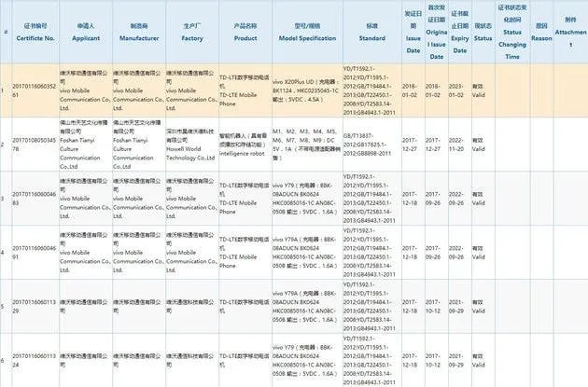The height and width of the screenshot is (387, 588).
Task: Click the Manufacturer column header
Action: [x=139, y=33]
